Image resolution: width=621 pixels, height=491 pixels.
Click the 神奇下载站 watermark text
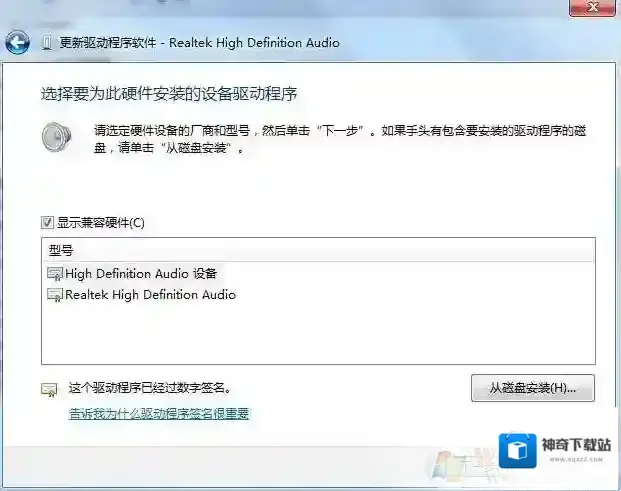click(x=574, y=444)
